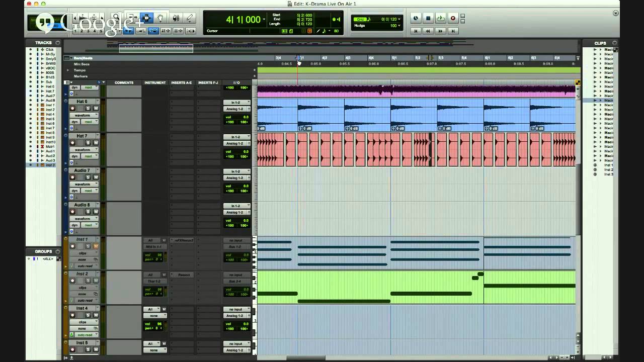Click the Bars|Beats ruler label
This screenshot has width=644, height=362.
pyautogui.click(x=83, y=58)
